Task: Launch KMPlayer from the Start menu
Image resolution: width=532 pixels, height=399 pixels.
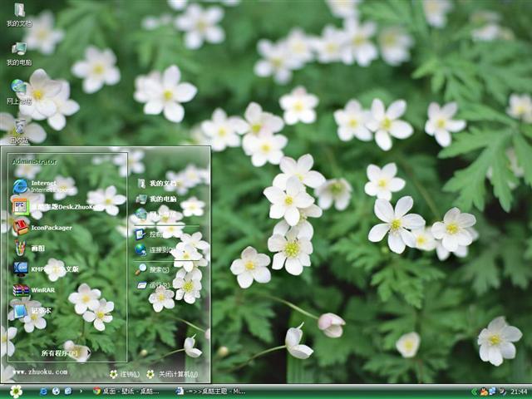Action: pyautogui.click(x=47, y=269)
